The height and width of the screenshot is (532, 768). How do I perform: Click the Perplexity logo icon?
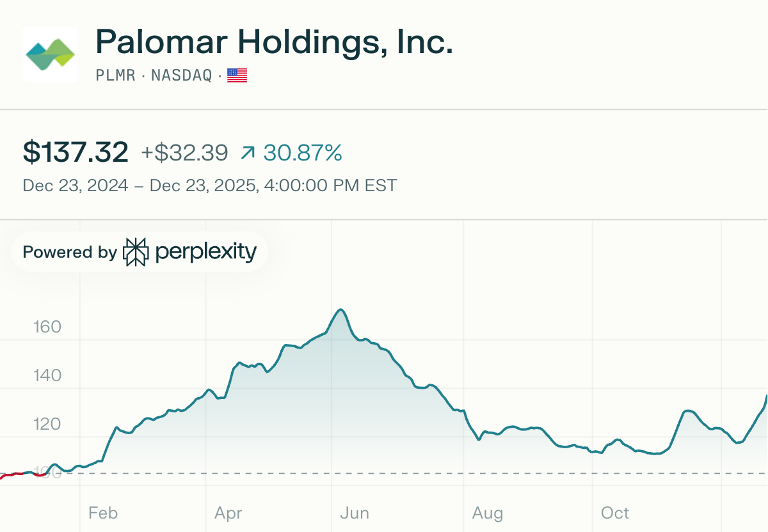136,252
